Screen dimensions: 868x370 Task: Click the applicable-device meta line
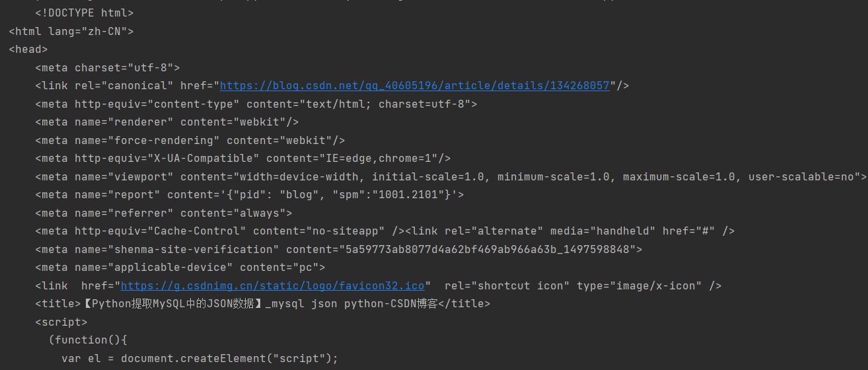click(180, 268)
